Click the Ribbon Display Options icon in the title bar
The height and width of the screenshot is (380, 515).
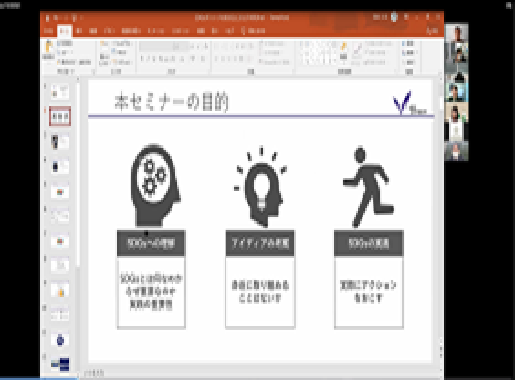click(406, 17)
